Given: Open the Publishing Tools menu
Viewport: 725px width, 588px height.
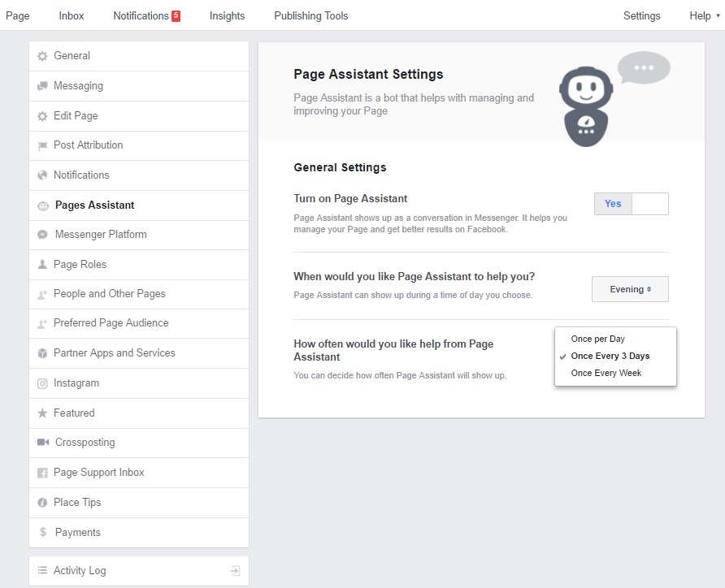Looking at the screenshot, I should 310,15.
